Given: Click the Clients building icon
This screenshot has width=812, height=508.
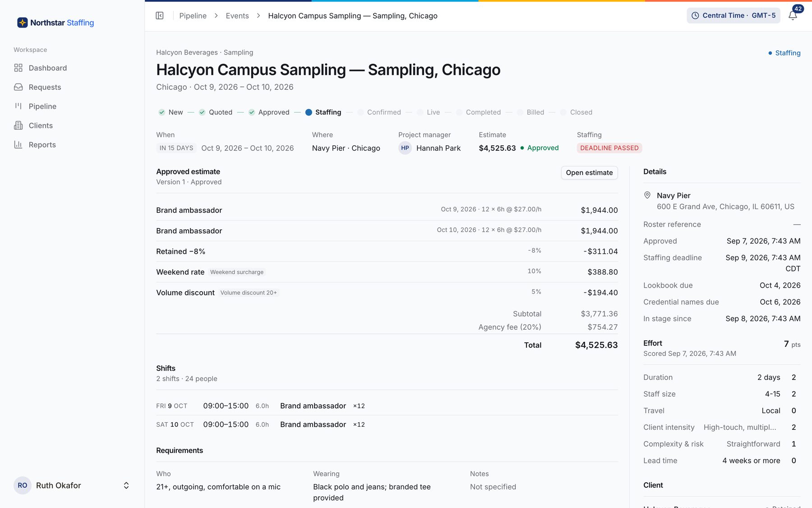Looking at the screenshot, I should point(18,126).
